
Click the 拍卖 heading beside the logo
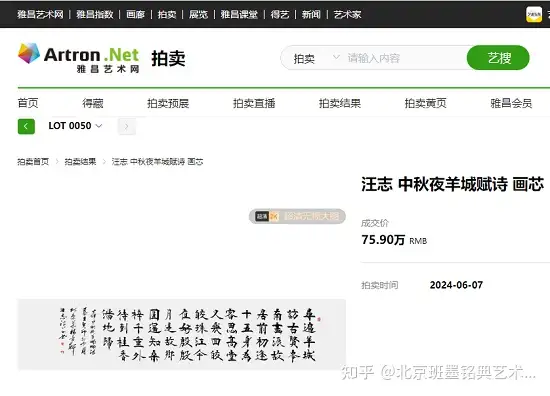coord(168,58)
